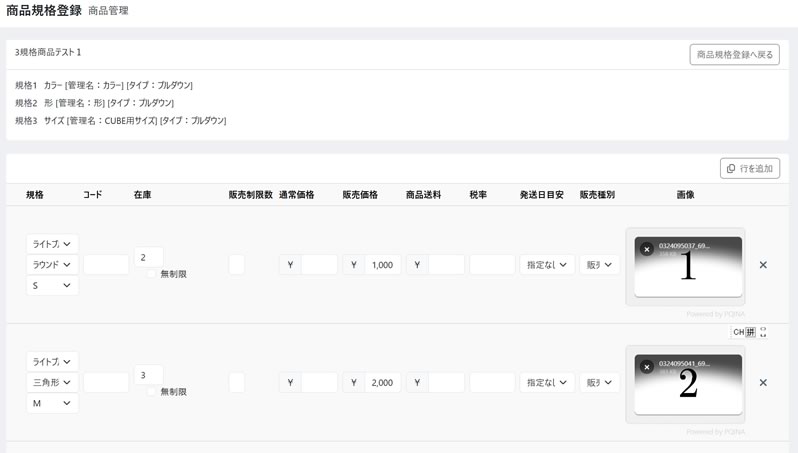The width and height of the screenshot is (798, 453).
Task: Check 無制限 for the row with stock 2
Action: (151, 274)
